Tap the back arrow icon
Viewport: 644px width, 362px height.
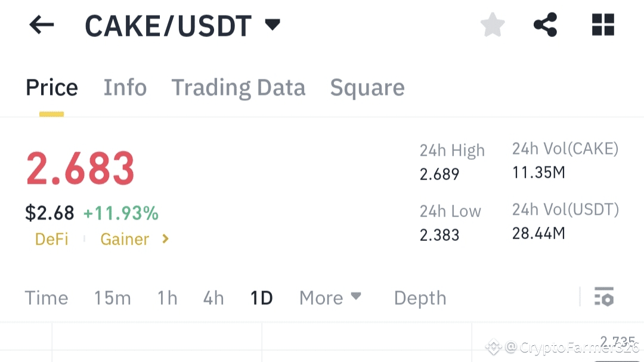pos(42,25)
